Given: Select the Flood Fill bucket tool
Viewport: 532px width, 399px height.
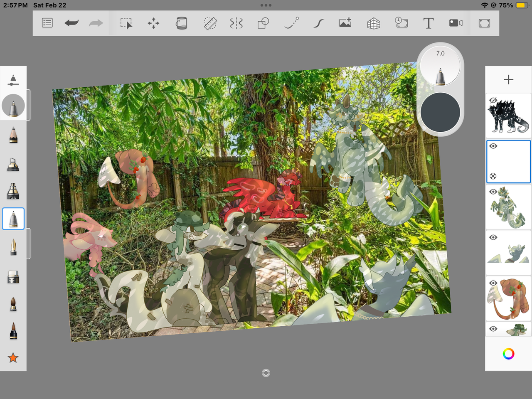Looking at the screenshot, I should pyautogui.click(x=182, y=23).
